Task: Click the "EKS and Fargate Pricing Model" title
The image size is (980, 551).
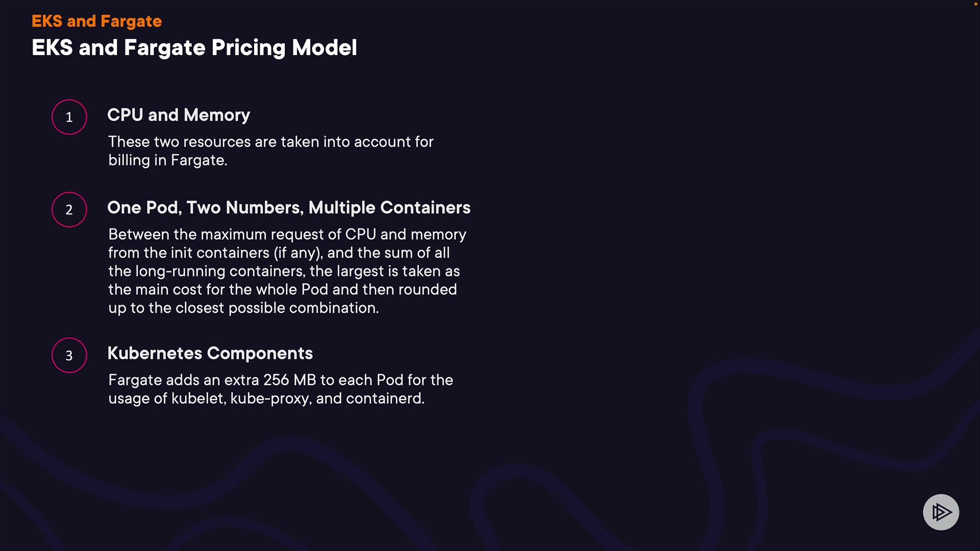Action: coord(194,47)
